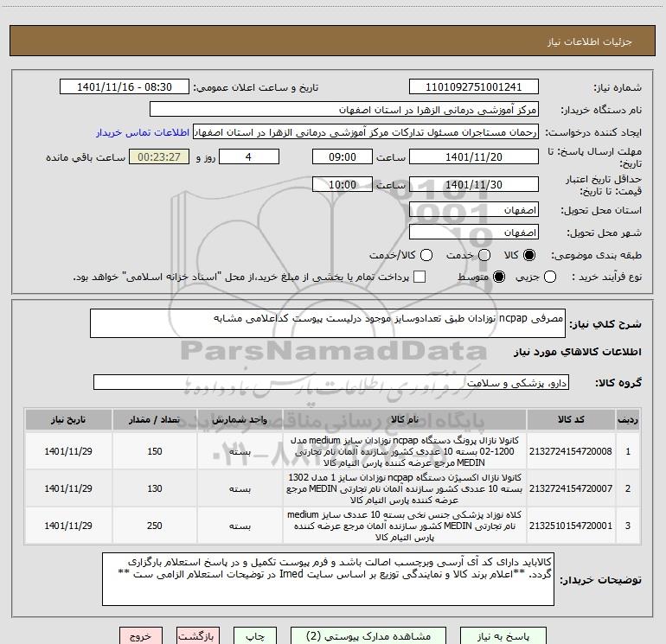
Task: Select the متوسط purchase type radio
Action: pos(499,277)
